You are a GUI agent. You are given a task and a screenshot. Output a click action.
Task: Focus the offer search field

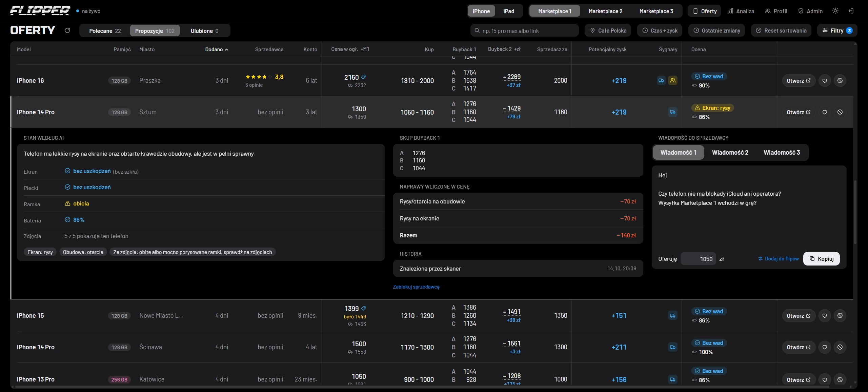[524, 31]
